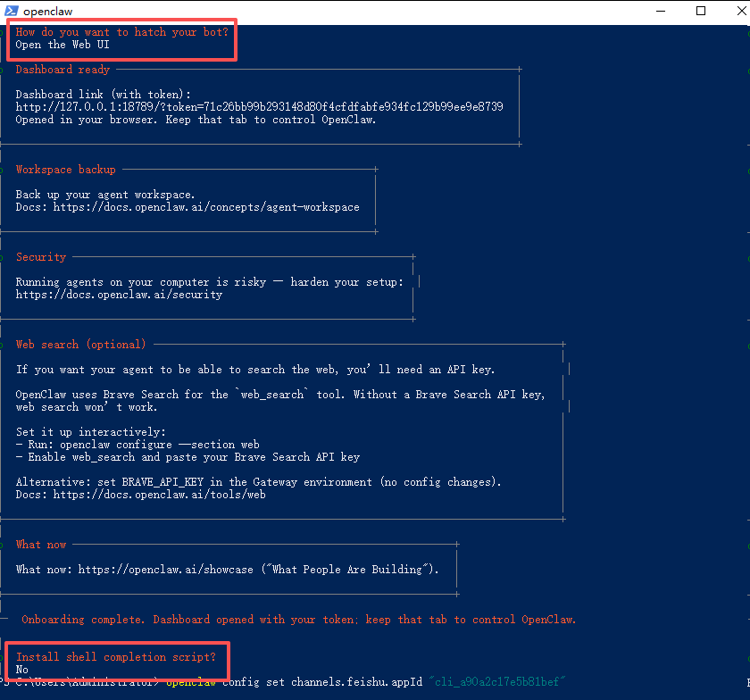Click the quoted cli_a90a2c17e5b81bef app ID
750x700 pixels.
click(x=497, y=682)
